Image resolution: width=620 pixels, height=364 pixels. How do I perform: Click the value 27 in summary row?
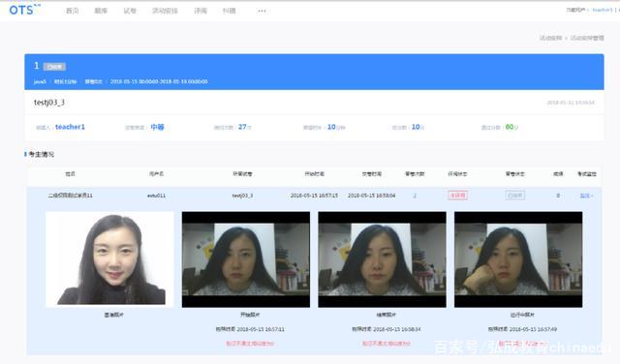242,127
